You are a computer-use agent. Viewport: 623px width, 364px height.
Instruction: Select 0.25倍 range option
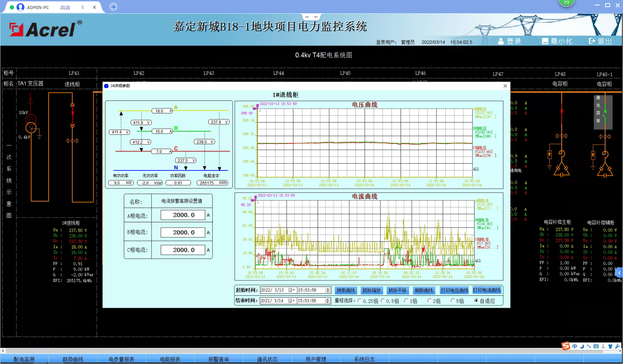click(360, 301)
